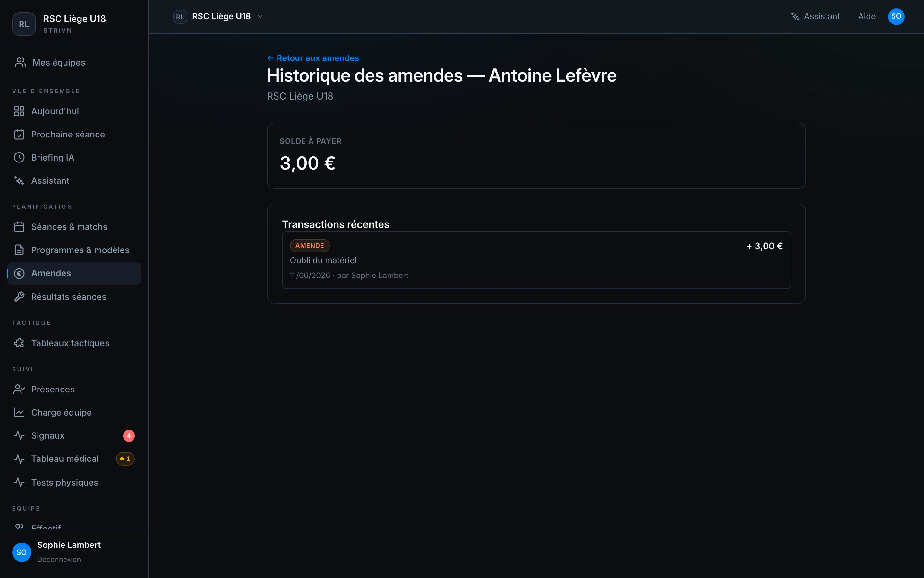Click the Tableau médical pulse icon
This screenshot has width=924, height=578.
coord(19,459)
